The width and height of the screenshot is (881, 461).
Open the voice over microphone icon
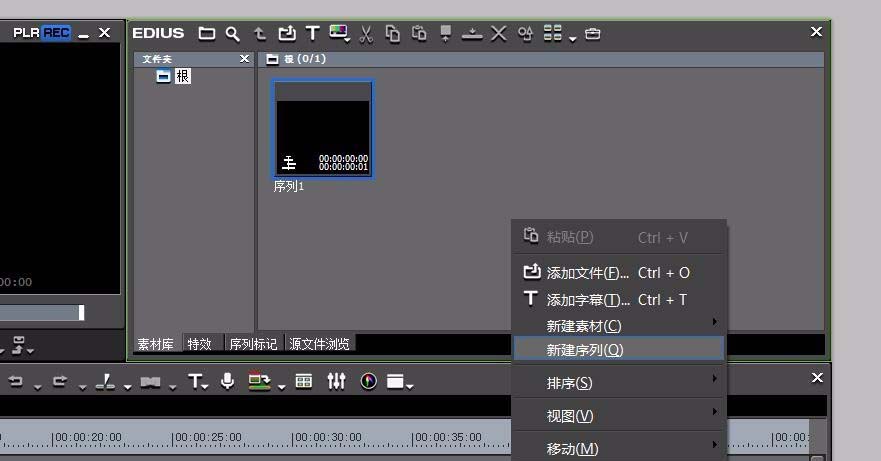[228, 381]
